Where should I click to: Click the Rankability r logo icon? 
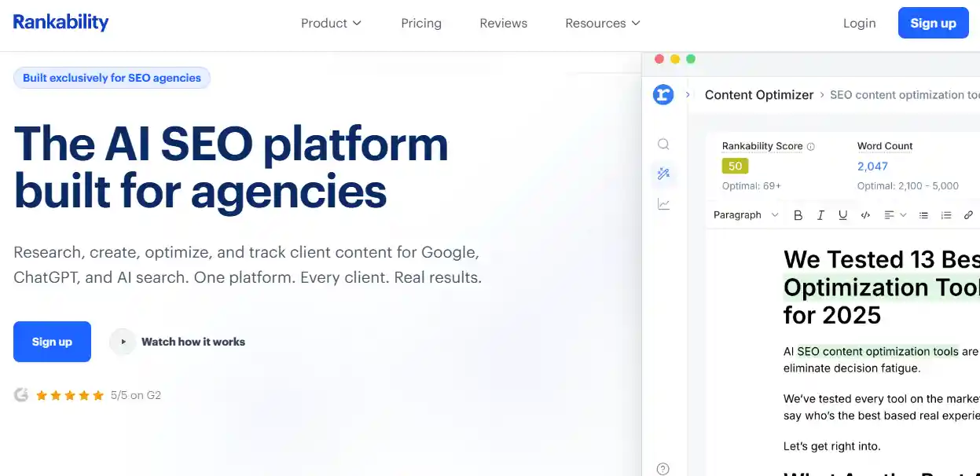point(663,94)
